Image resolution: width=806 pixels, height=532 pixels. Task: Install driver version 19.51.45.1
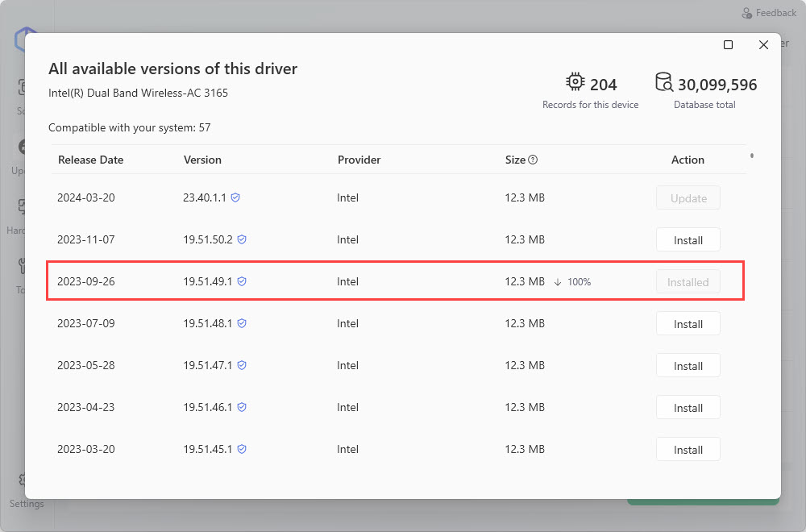point(688,450)
